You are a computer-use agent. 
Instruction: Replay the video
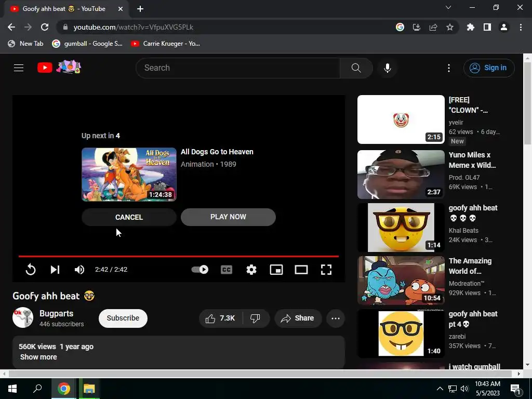[x=31, y=270]
